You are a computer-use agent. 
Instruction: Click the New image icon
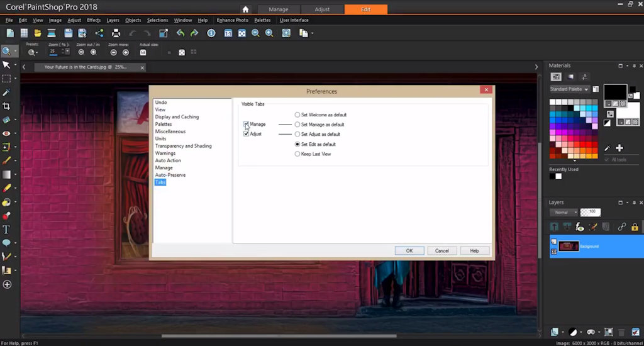coord(10,33)
